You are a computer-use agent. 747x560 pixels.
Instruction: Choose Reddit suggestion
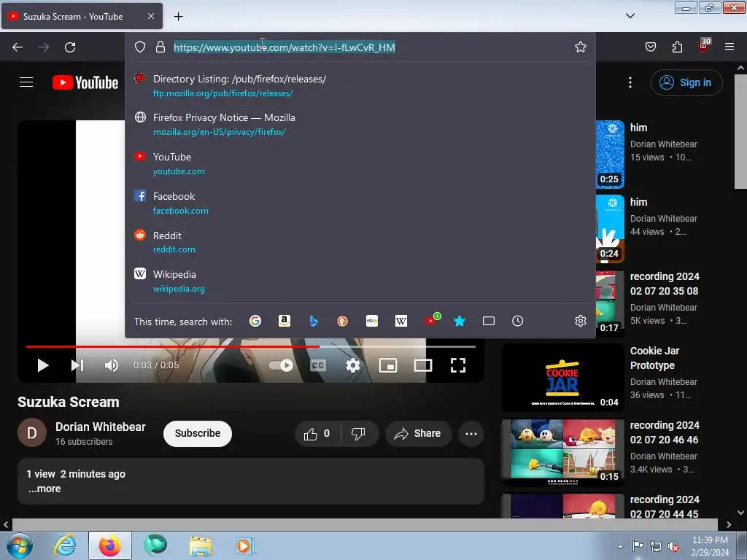coord(360,242)
